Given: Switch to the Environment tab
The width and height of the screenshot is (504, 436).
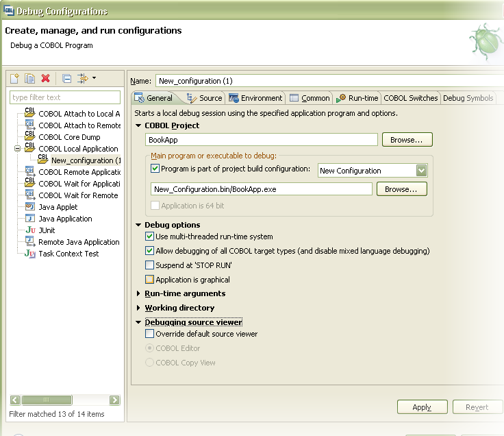Looking at the screenshot, I should [x=255, y=98].
